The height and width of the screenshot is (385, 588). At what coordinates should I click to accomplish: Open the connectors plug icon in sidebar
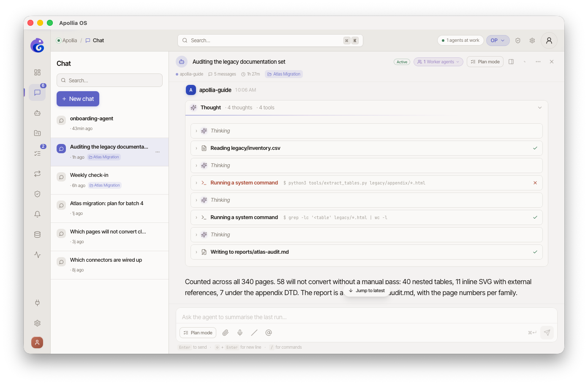pos(37,303)
